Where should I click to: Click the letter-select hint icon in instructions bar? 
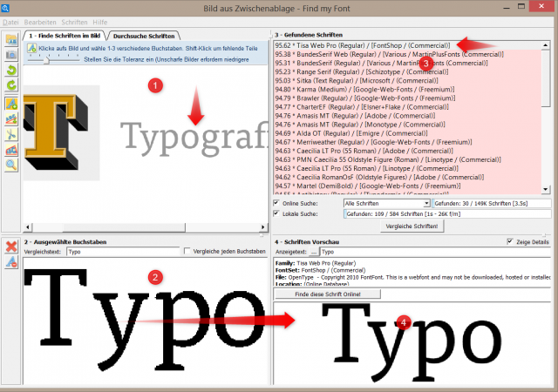pyautogui.click(x=32, y=48)
